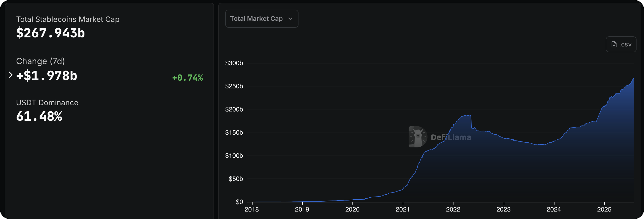Image resolution: width=644 pixels, height=219 pixels.
Task: Click the file download icon beside .csv
Action: click(614, 44)
